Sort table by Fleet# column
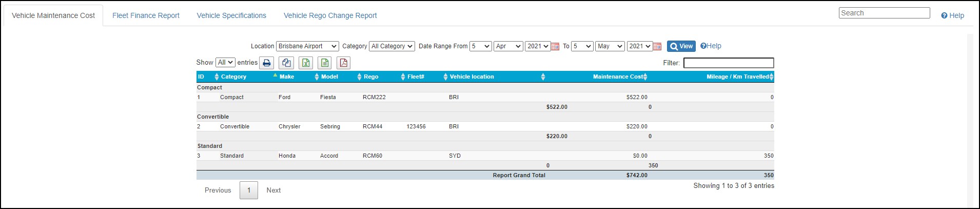This screenshot has height=209, width=980. click(x=427, y=77)
